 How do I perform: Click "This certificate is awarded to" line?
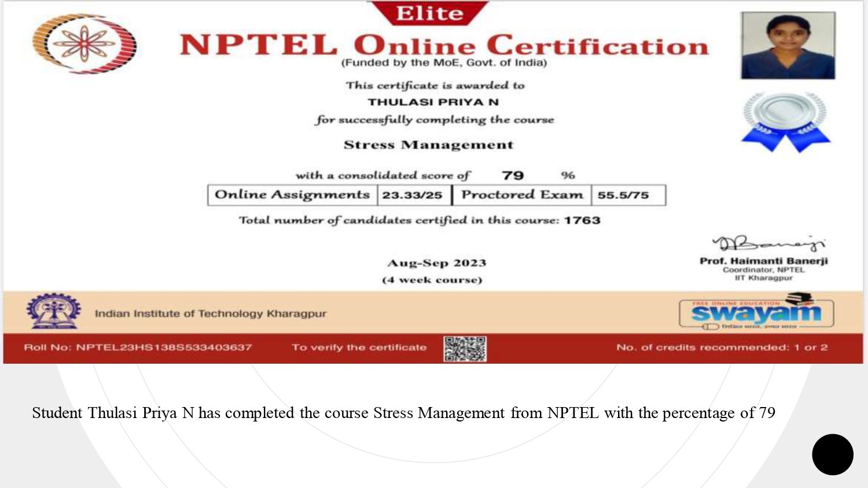click(435, 86)
